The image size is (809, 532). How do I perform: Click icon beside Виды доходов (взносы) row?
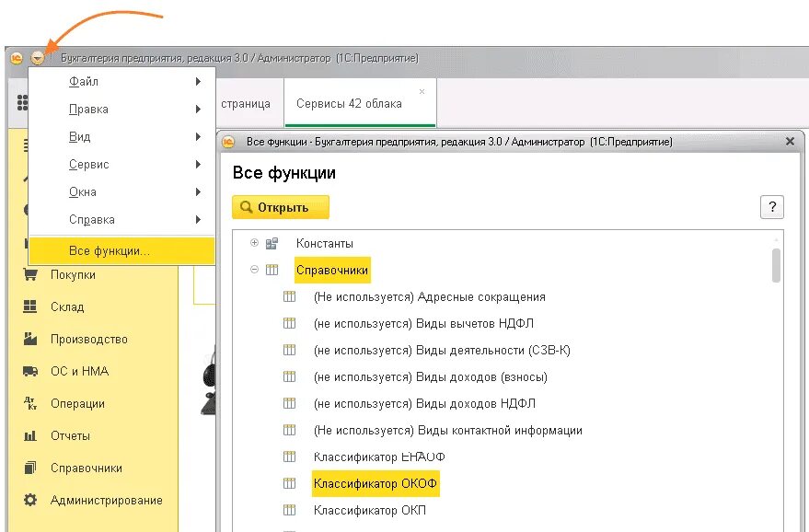pos(289,376)
